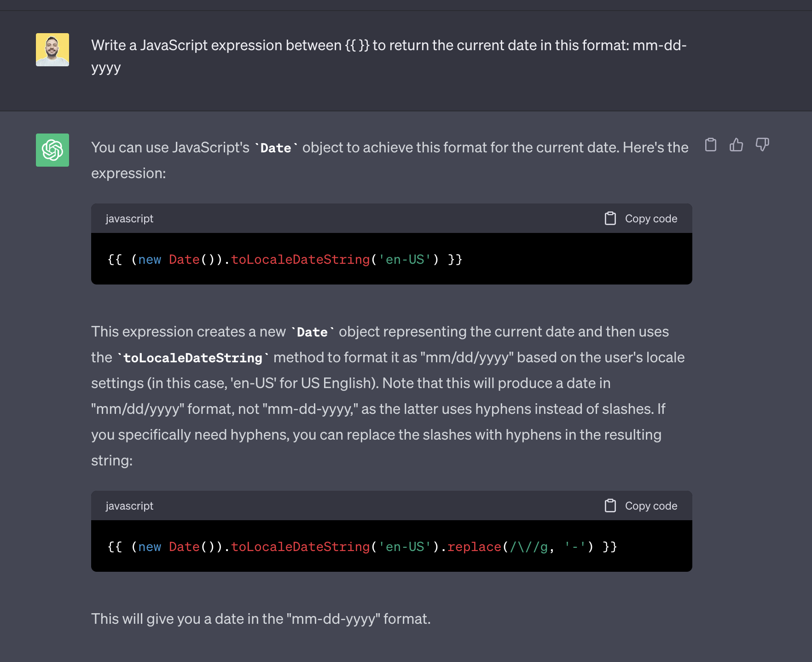Click the first code block's 'javascript' label
The image size is (812, 662).
pos(129,219)
